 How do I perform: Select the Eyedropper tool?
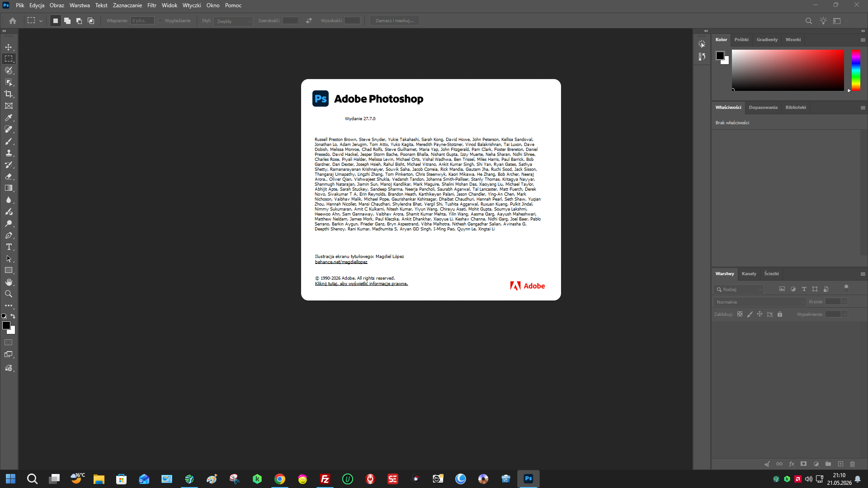point(9,117)
